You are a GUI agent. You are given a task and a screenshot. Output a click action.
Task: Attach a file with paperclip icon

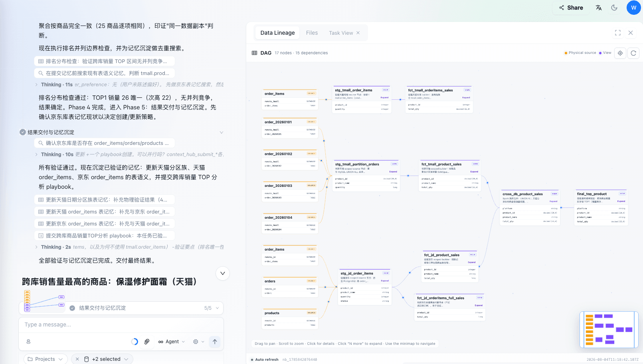pyautogui.click(x=147, y=342)
